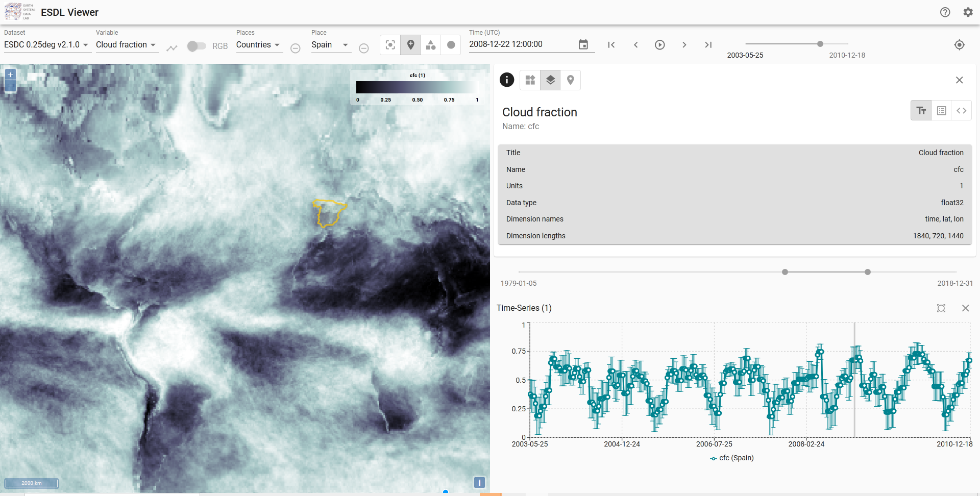980x496 pixels.
Task: Jump to the last time step
Action: pos(708,45)
